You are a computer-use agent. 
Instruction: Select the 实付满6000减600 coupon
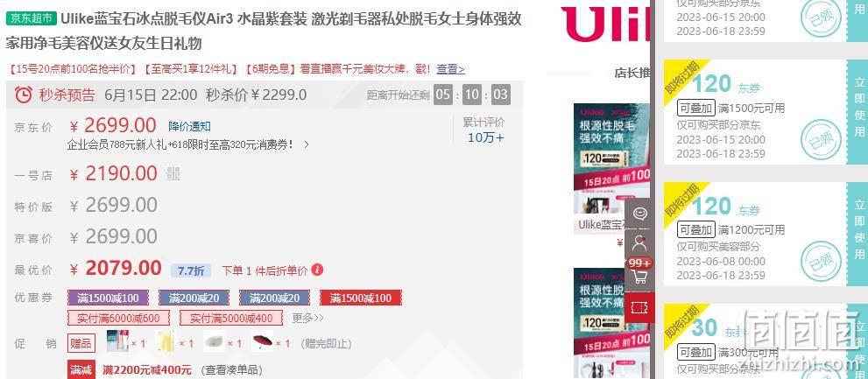(118, 318)
